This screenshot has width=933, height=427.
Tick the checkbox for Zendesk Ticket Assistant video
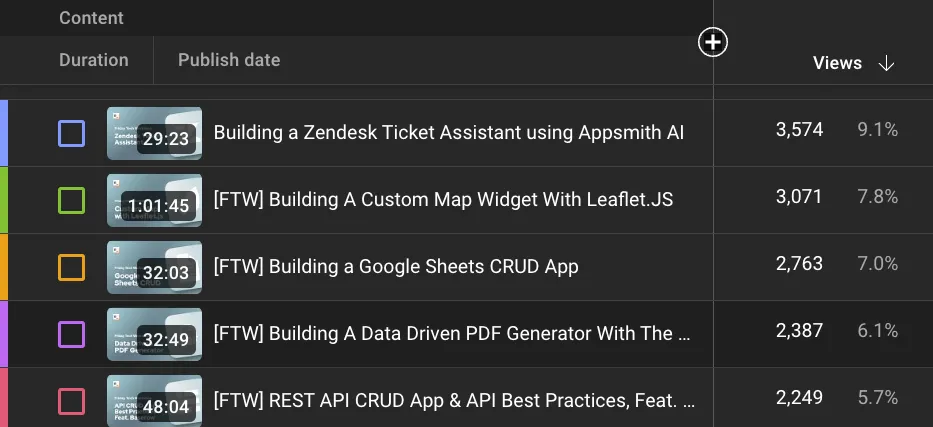pyautogui.click(x=71, y=133)
